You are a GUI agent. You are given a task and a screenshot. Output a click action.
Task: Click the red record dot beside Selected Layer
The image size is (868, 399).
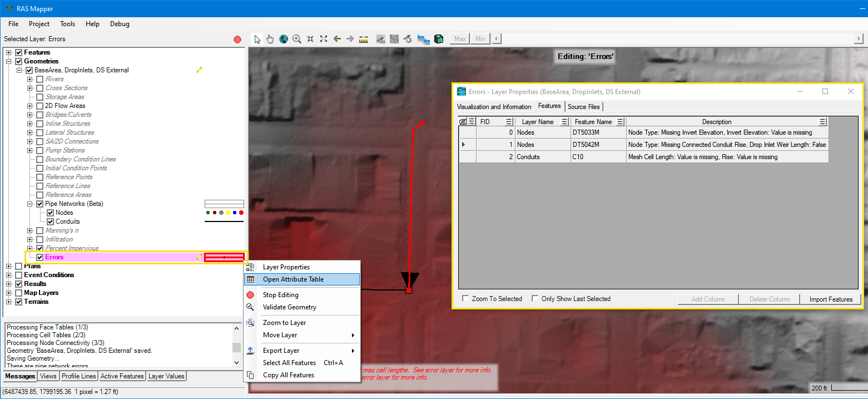point(237,40)
